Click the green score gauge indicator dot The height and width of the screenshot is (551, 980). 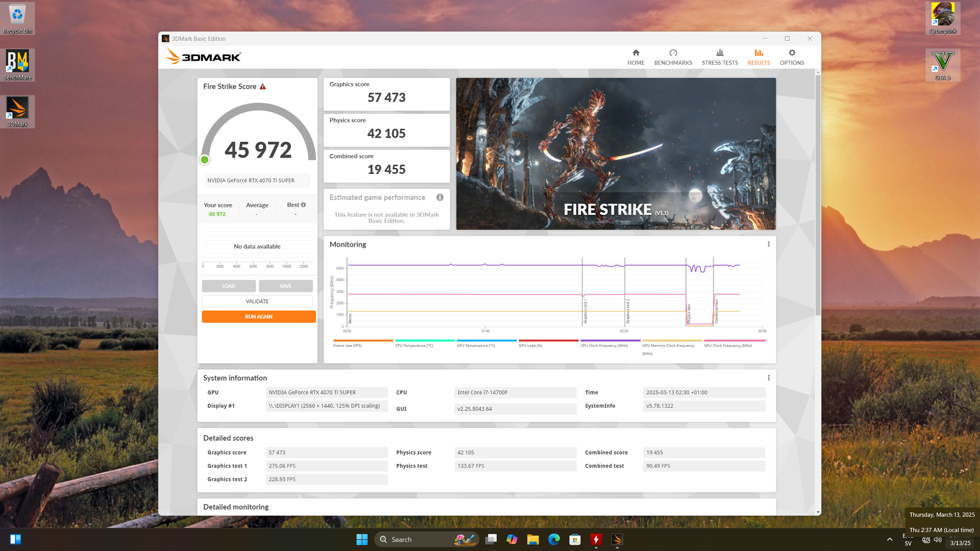(205, 160)
